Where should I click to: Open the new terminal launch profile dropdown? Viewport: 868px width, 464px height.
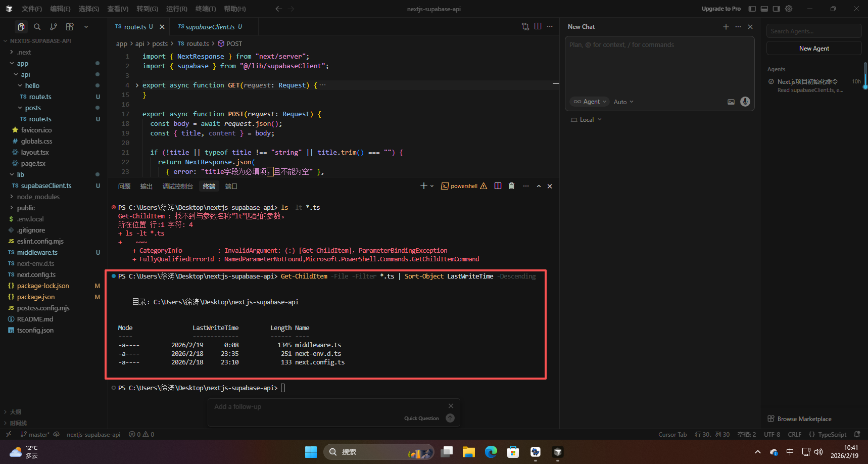click(432, 186)
